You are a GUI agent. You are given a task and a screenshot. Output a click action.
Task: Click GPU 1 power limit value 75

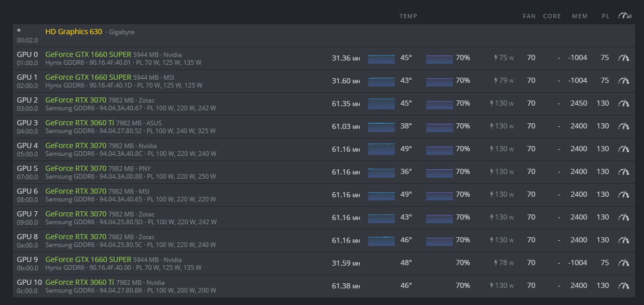point(605,81)
